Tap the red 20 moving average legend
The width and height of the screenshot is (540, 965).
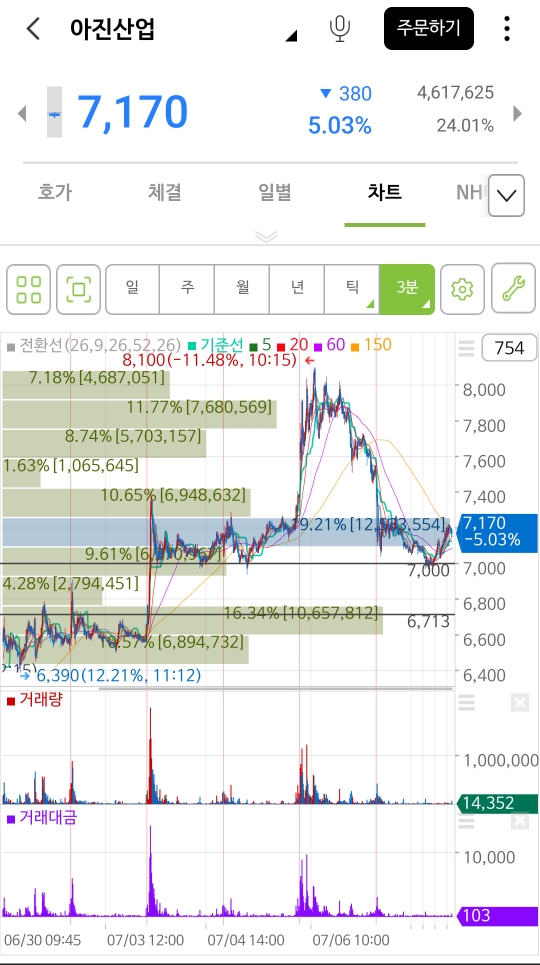click(293, 345)
